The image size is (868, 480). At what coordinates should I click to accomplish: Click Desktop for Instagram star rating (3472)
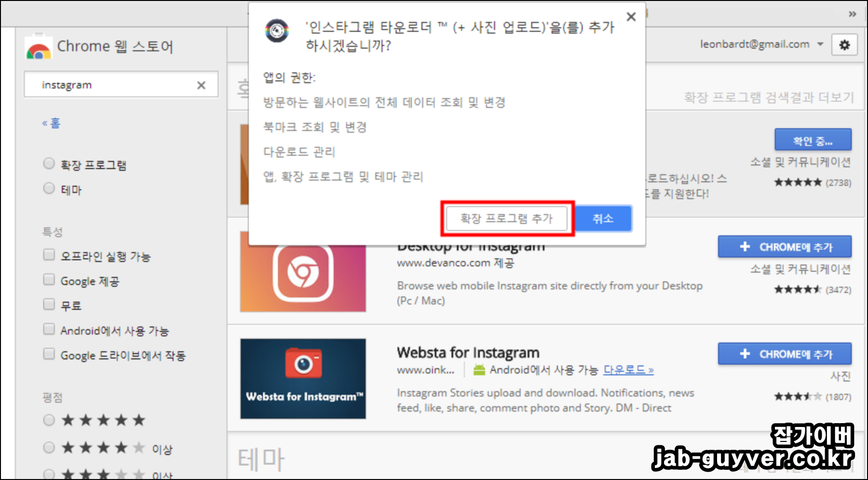click(813, 290)
